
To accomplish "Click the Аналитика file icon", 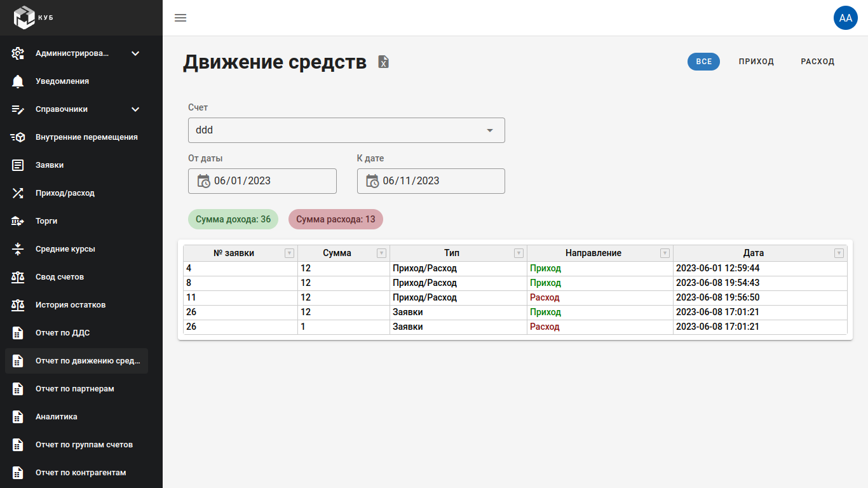I will point(18,417).
